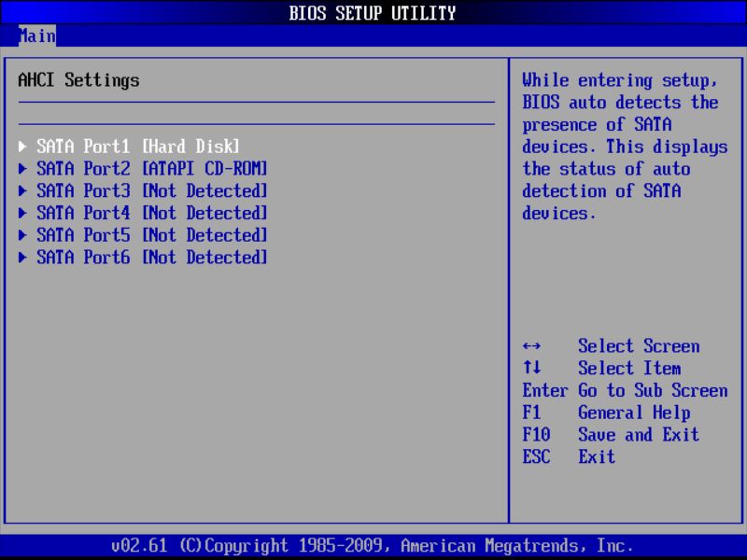Screen dimensions: 747x560
Task: Click the 'While entering setup,' help line
Action: click(x=620, y=80)
